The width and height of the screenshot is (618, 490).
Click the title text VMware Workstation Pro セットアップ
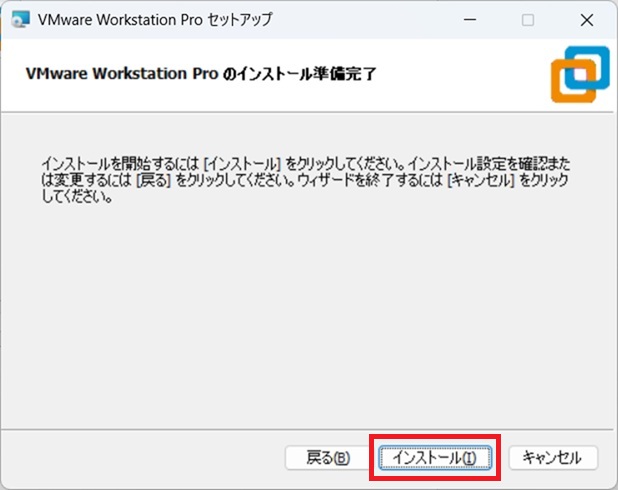click(x=155, y=19)
